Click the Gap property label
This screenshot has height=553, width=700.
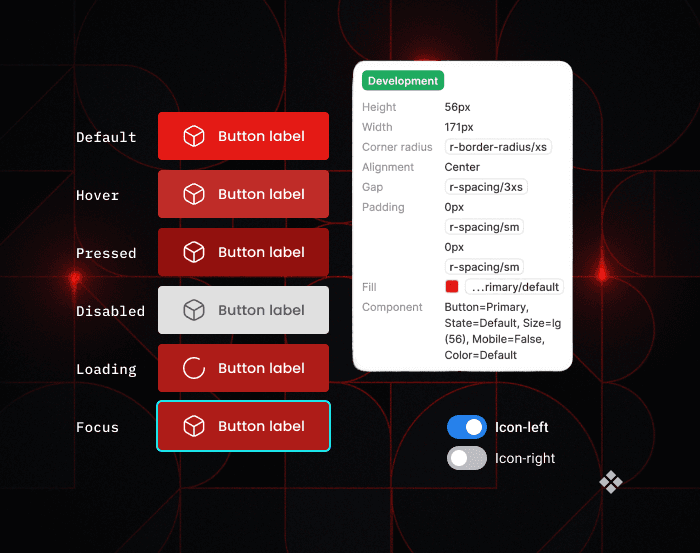point(372,187)
